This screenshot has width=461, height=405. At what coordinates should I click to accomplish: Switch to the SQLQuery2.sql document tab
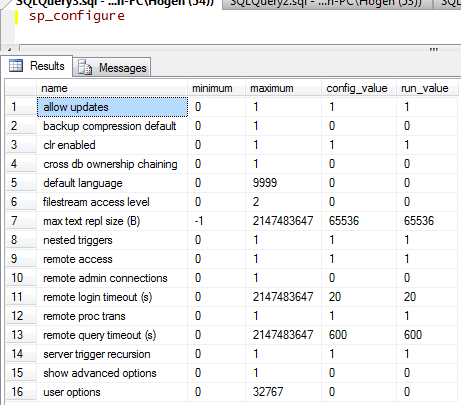pos(326,3)
